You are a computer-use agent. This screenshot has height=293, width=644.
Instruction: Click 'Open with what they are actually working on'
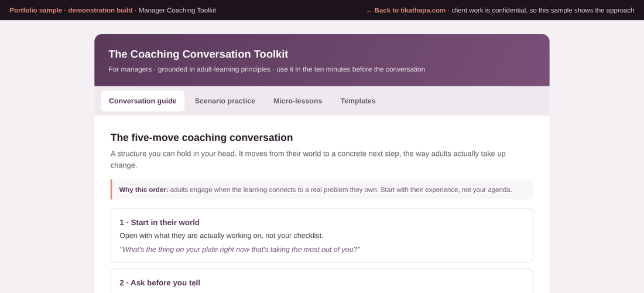(x=221, y=236)
